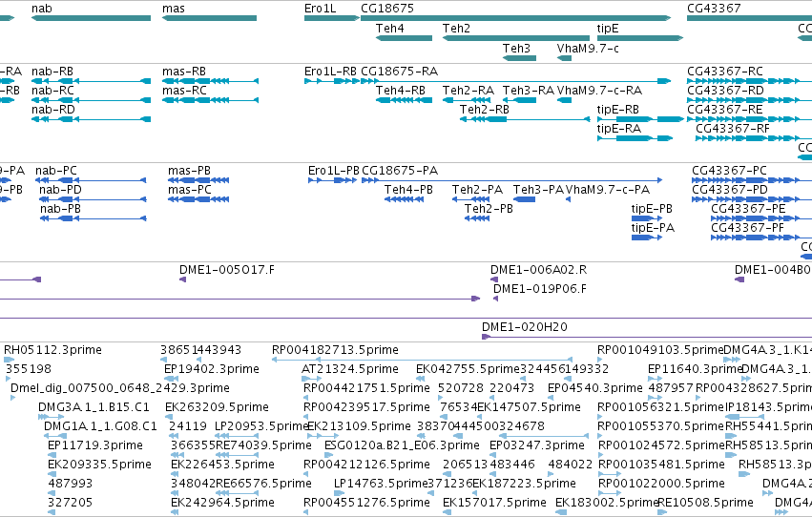Select protein Teh4-PB
The height and width of the screenshot is (517, 812).
pos(404,199)
